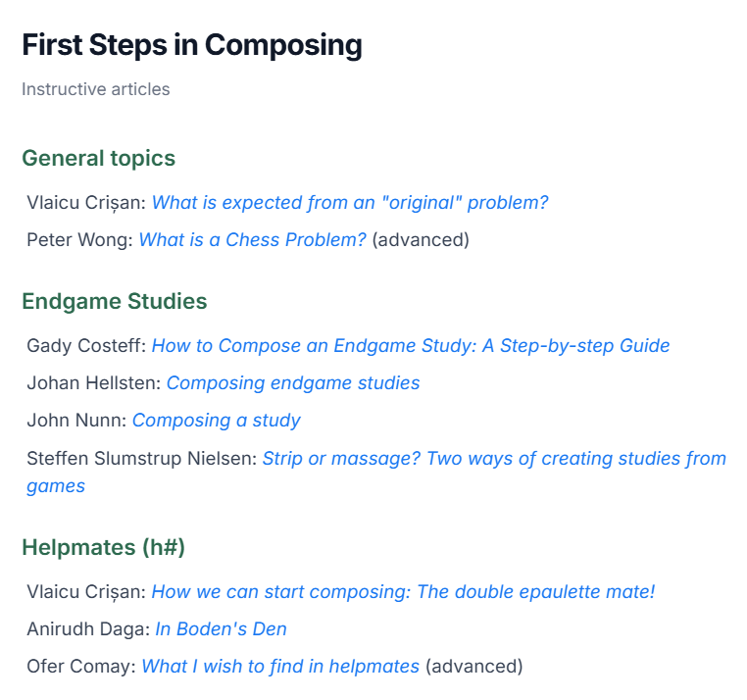
Task: Open the "Strip or massage?" studies article
Action: pyautogui.click(x=493, y=459)
